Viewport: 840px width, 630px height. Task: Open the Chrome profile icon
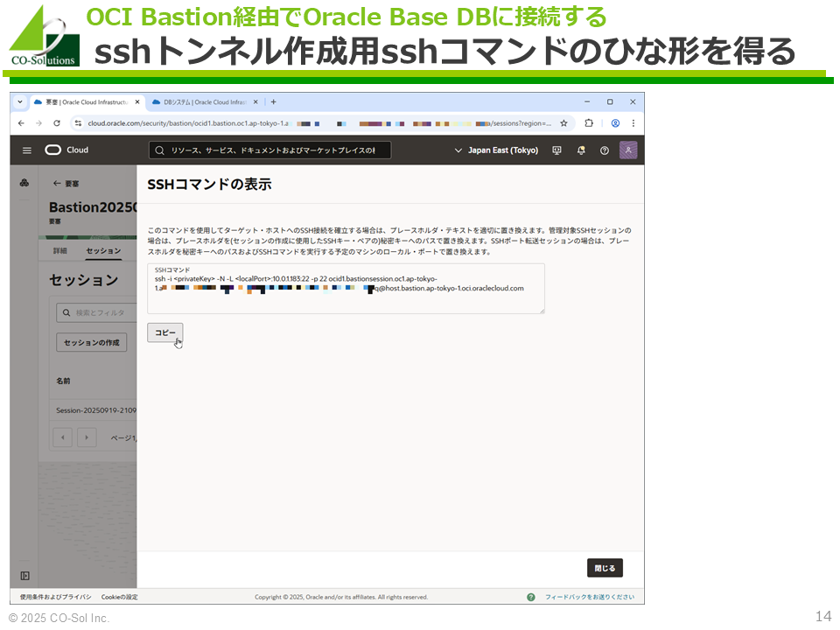click(615, 123)
